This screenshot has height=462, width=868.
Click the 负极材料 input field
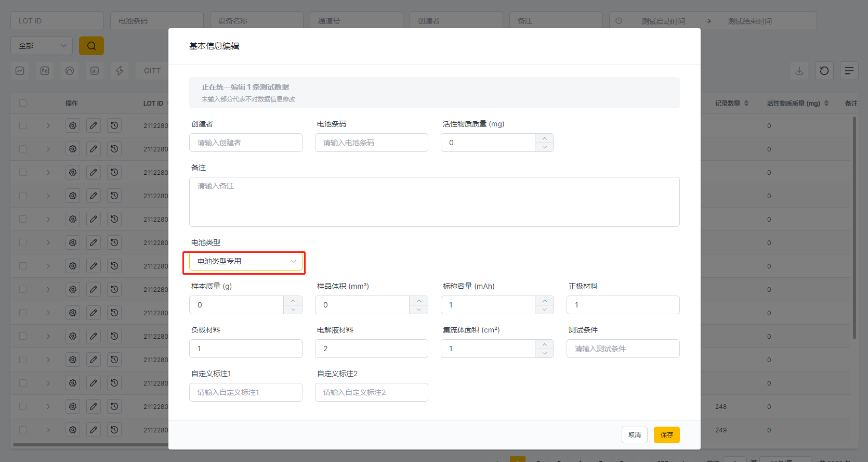[x=246, y=349]
